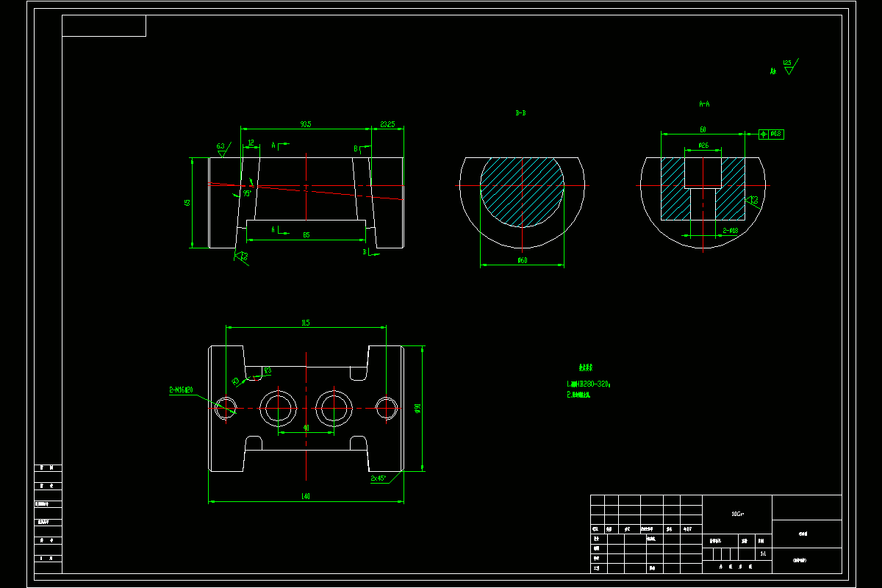Viewport: 882px width, 588px height.
Task: Click the 140 overall length dimension
Action: (306, 497)
